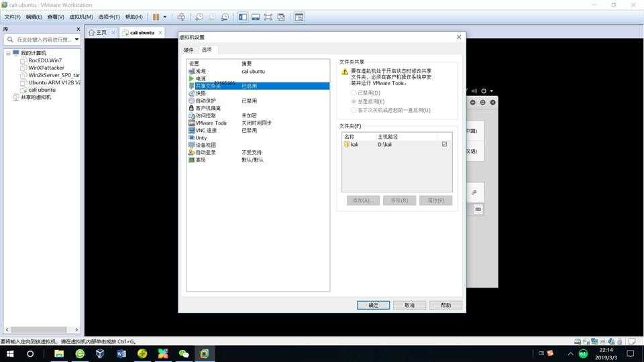Click the thumbnail bar view icon
The height and width of the screenshot is (362, 644).
click(x=256, y=17)
